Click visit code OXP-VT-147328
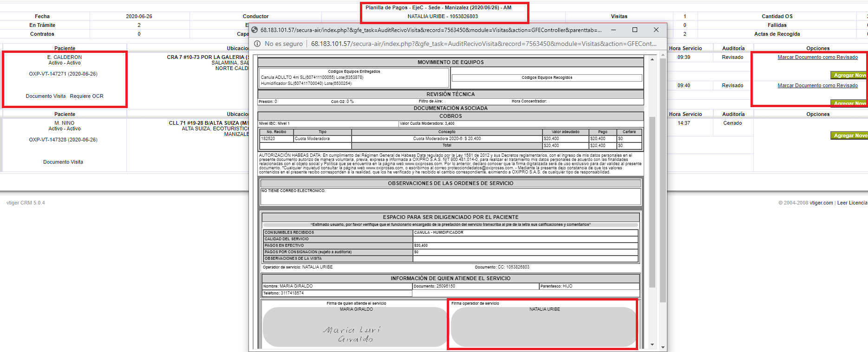The image size is (868, 352). (63, 140)
